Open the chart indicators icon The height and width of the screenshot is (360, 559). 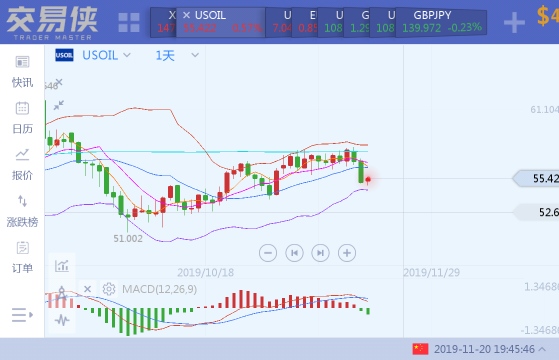point(62,266)
